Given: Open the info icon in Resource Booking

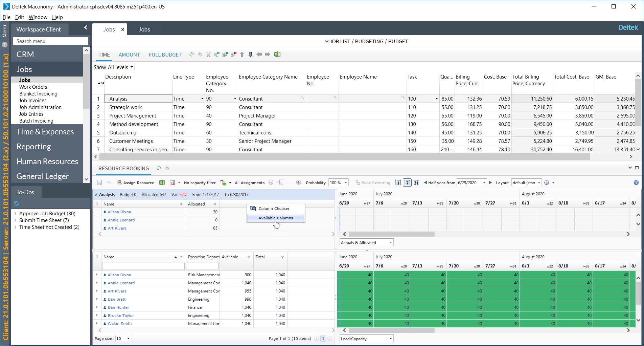Looking at the screenshot, I should 636,183.
